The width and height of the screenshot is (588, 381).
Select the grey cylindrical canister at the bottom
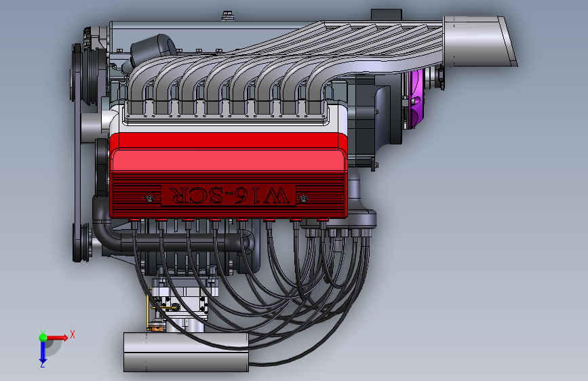(x=186, y=352)
